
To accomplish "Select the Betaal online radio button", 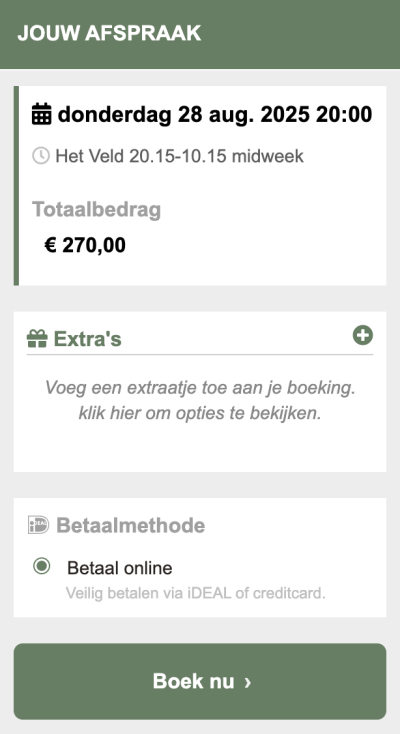I will (42, 566).
